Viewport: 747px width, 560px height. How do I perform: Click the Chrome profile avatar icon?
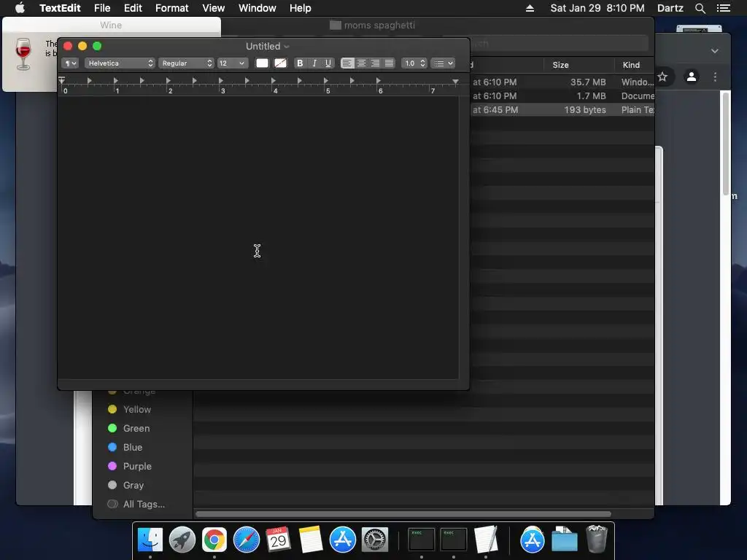[x=692, y=76]
